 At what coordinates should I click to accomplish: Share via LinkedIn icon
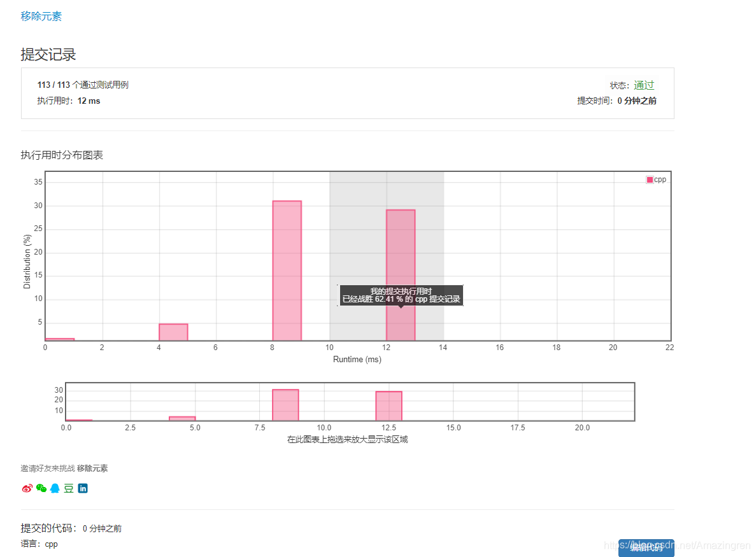coord(83,488)
